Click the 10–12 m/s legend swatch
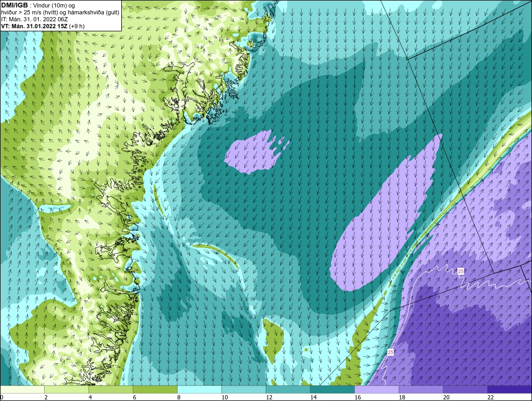The height and width of the screenshot is (401, 532). click(244, 389)
